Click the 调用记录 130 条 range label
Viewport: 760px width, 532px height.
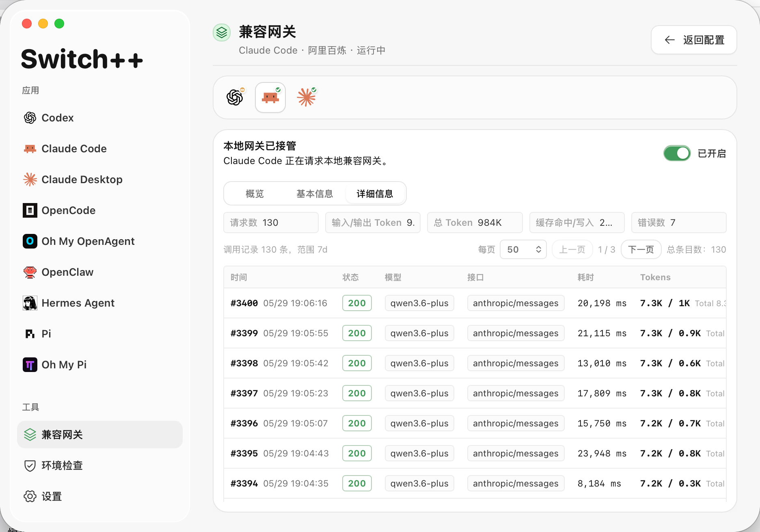(275, 249)
